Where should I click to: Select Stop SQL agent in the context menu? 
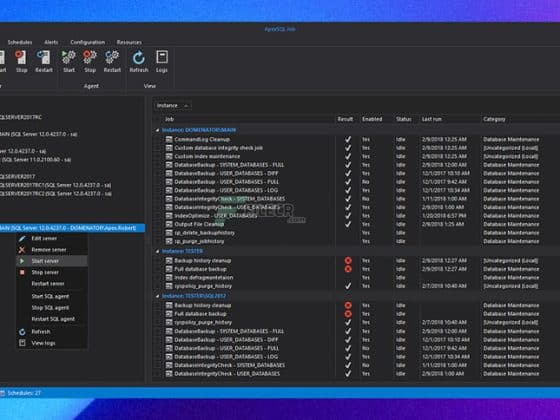tap(52, 308)
